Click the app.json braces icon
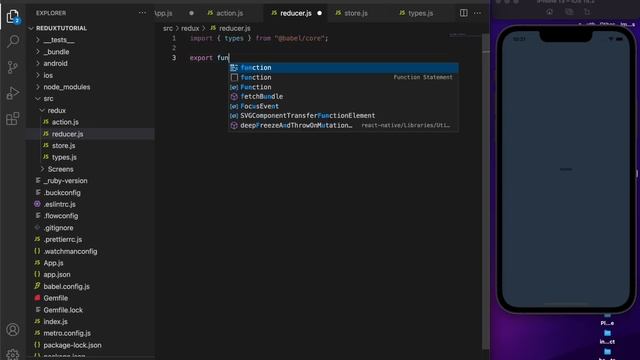The image size is (640, 360). pyautogui.click(x=38, y=274)
